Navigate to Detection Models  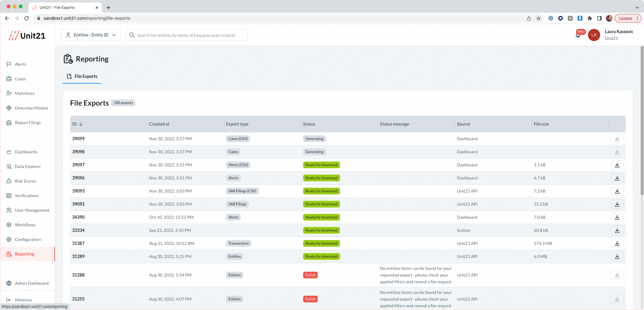[x=31, y=108]
